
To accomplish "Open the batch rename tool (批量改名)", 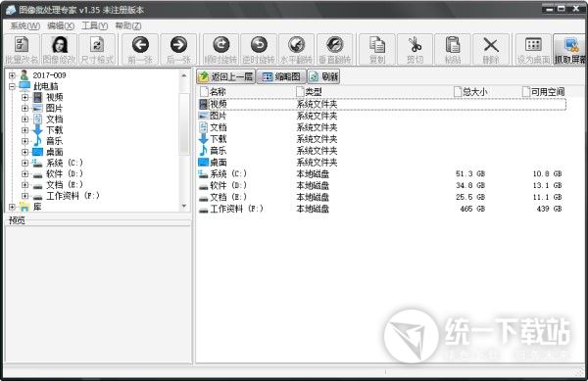I will coord(22,49).
